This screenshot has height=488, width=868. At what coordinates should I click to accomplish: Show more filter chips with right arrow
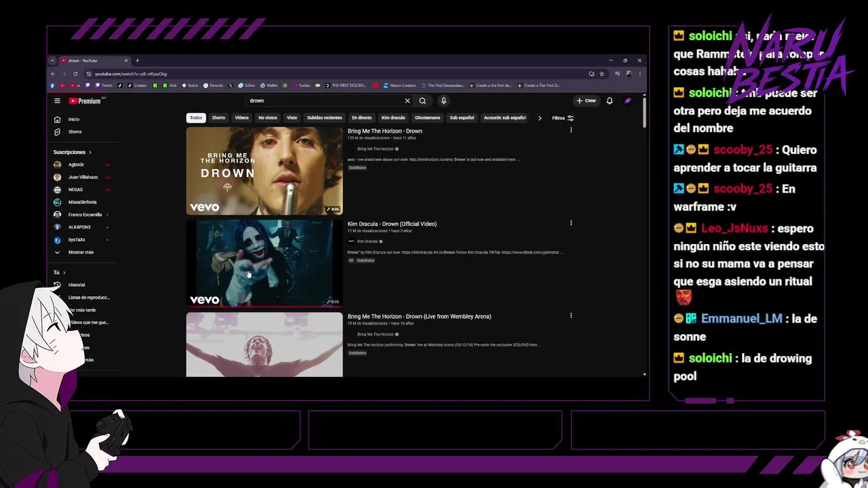pos(540,118)
